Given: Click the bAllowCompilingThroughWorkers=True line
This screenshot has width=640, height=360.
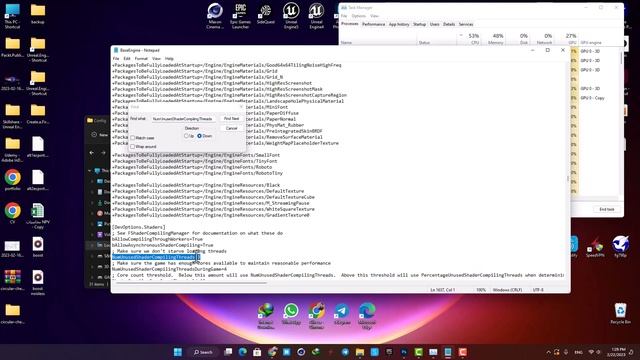Looking at the screenshot, I should pyautogui.click(x=157, y=239).
